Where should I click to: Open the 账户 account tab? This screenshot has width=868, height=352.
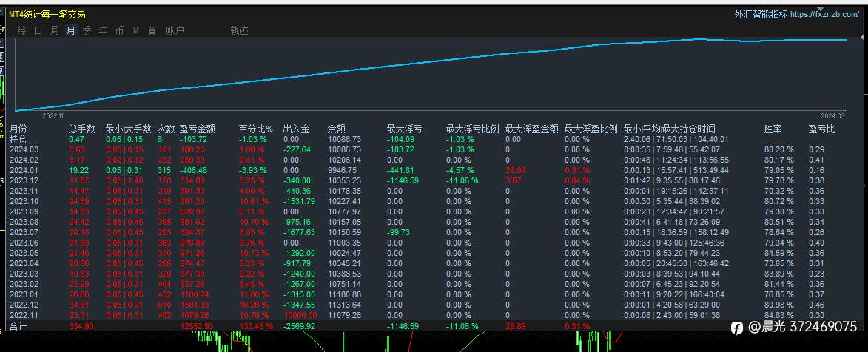175,31
